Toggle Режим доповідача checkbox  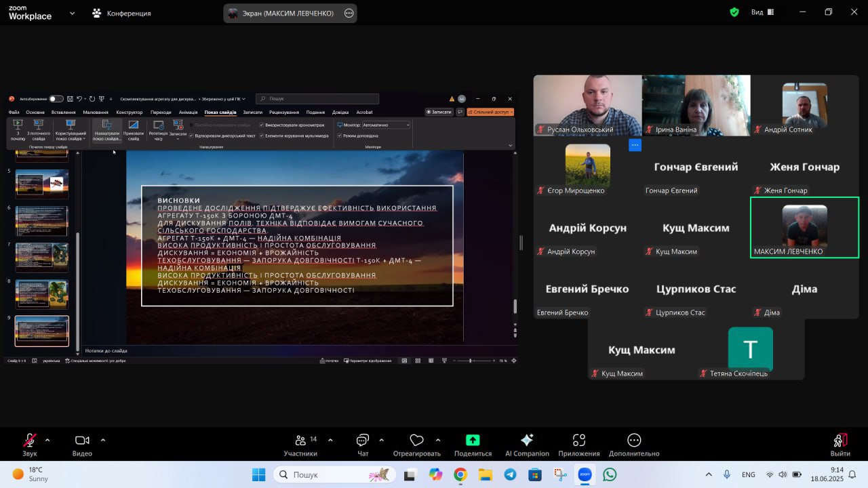[x=340, y=136]
